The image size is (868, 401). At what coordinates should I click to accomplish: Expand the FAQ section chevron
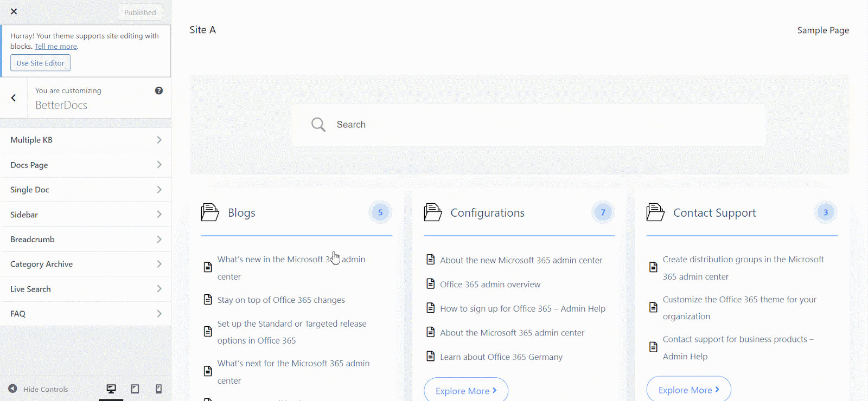[159, 314]
